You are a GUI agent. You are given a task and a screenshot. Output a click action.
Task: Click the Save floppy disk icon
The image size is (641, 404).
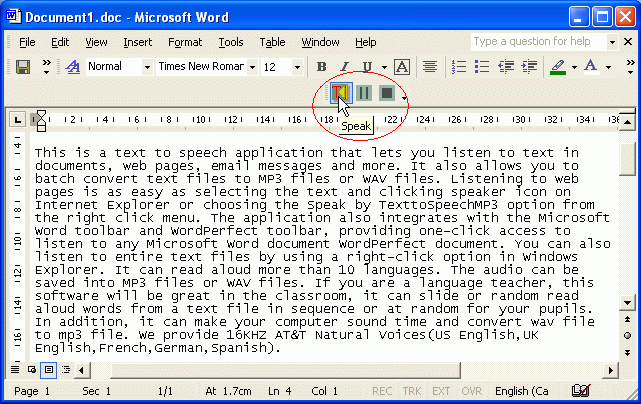point(23,67)
